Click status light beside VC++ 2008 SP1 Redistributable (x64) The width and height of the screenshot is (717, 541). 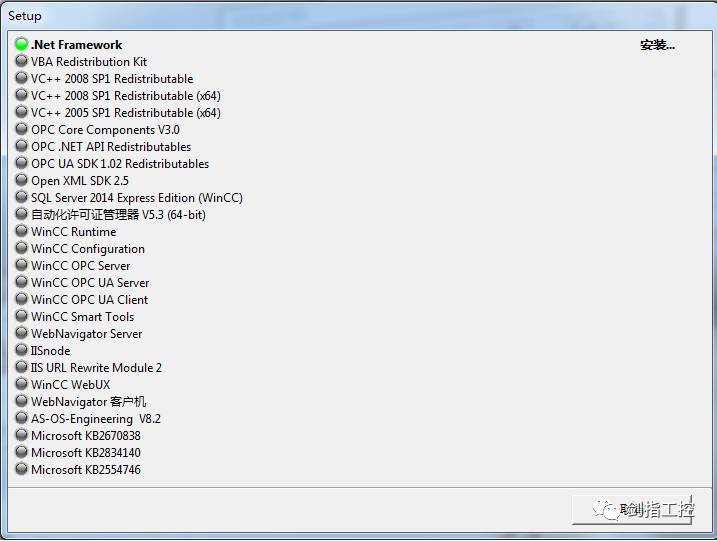pos(21,95)
